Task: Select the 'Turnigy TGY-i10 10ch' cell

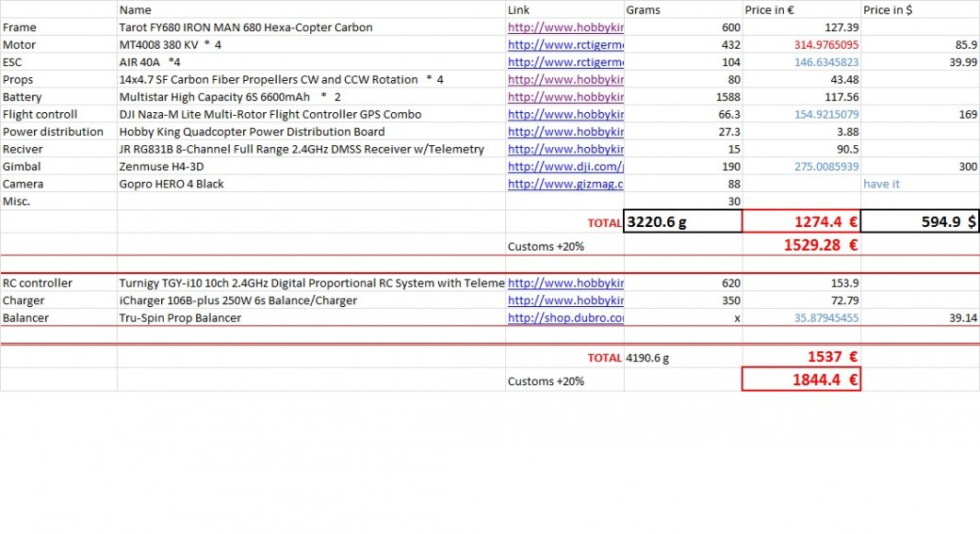Action: (x=311, y=283)
